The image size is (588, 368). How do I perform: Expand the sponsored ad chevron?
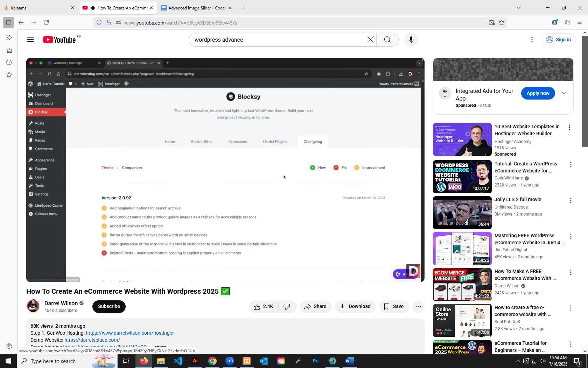(564, 93)
